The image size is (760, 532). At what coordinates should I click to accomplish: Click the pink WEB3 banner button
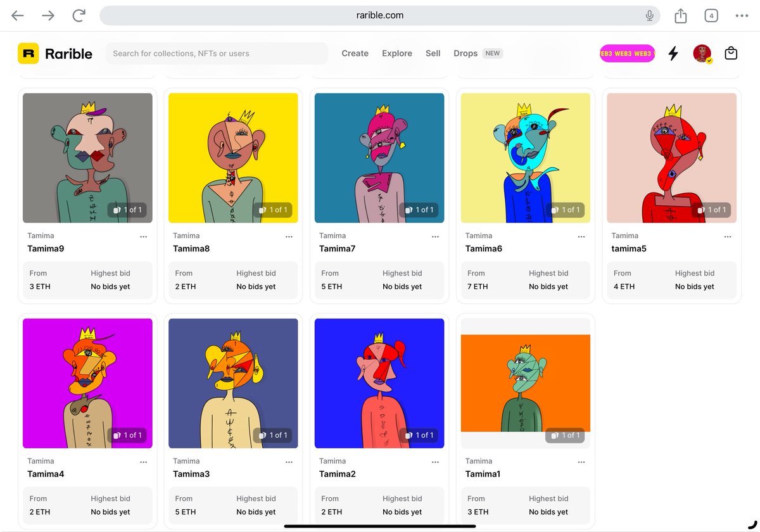tap(627, 54)
